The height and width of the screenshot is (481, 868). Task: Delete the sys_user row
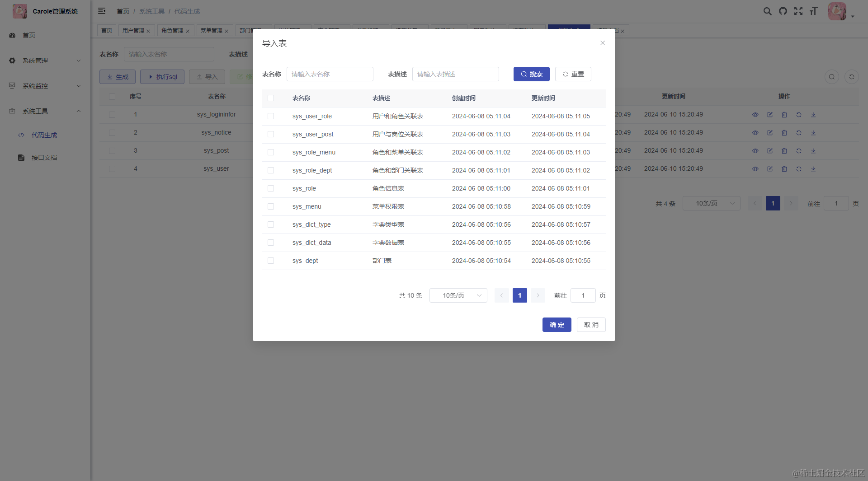[x=784, y=169]
